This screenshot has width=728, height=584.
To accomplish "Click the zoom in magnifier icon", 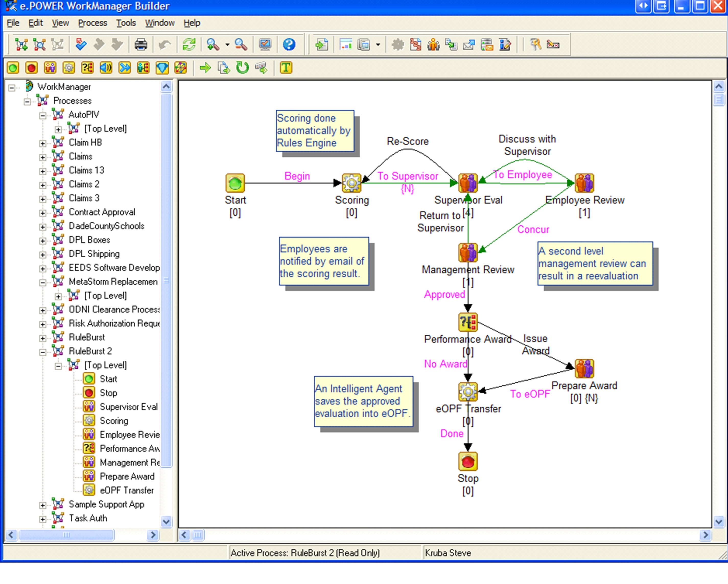I will [x=213, y=44].
